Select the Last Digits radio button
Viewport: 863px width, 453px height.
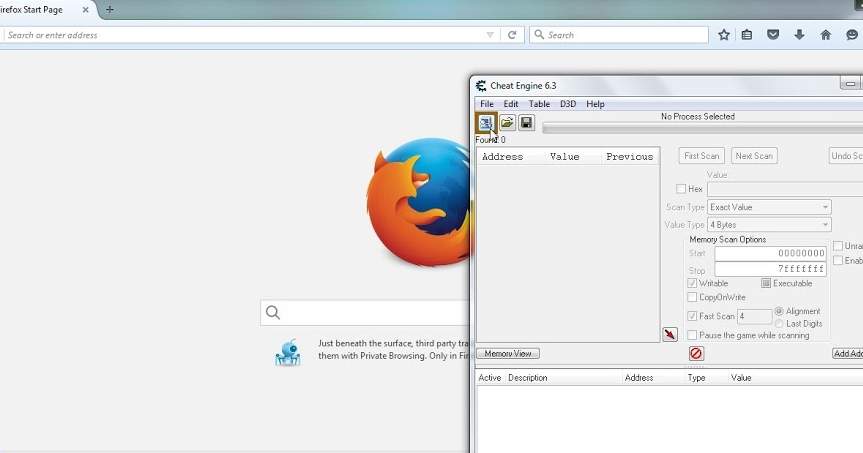(x=779, y=324)
